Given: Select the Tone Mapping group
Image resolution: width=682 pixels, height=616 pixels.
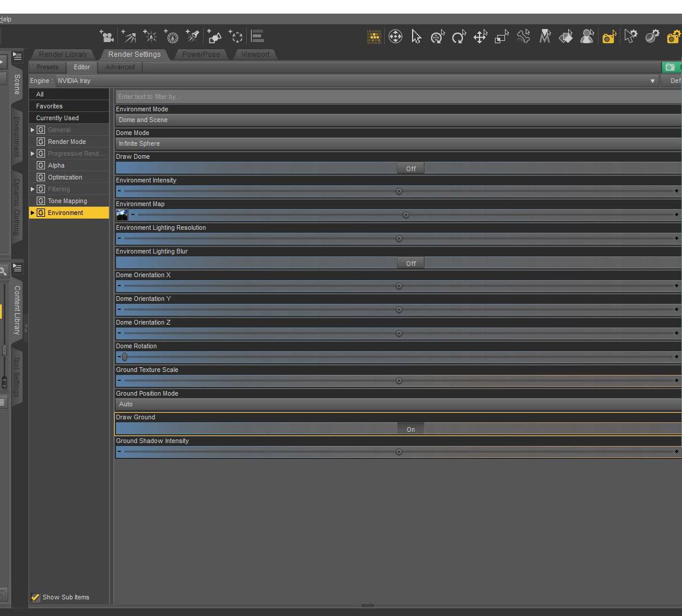Looking at the screenshot, I should coord(69,201).
